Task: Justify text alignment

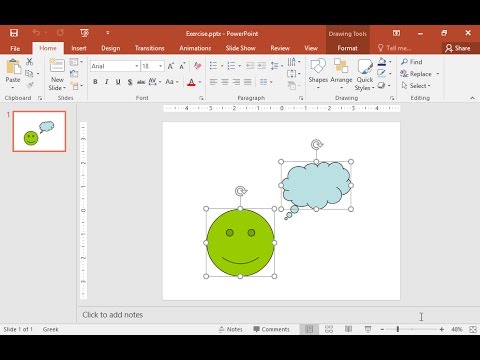Action: point(248,82)
